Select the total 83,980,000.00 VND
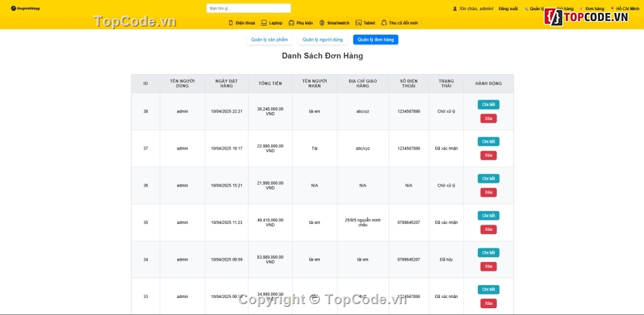 [270, 259]
